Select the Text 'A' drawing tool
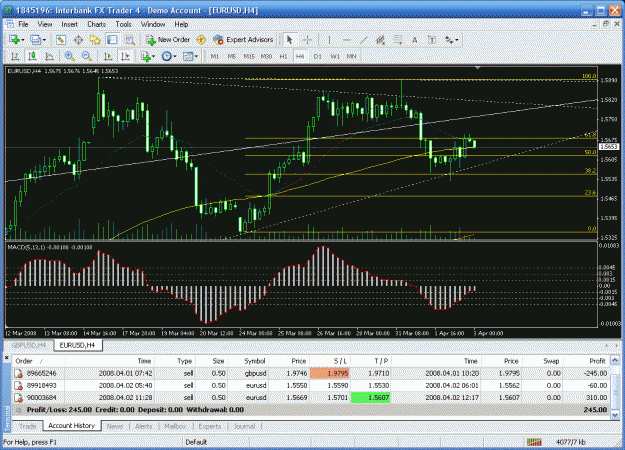Screen dimensions: 625x450 click(415, 40)
